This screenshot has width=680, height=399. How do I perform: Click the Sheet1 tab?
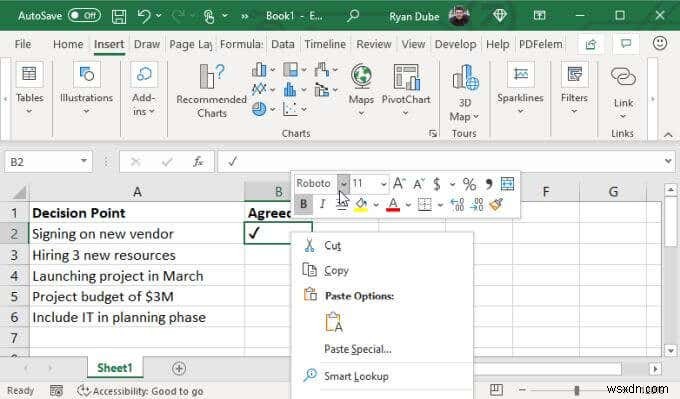click(x=114, y=368)
